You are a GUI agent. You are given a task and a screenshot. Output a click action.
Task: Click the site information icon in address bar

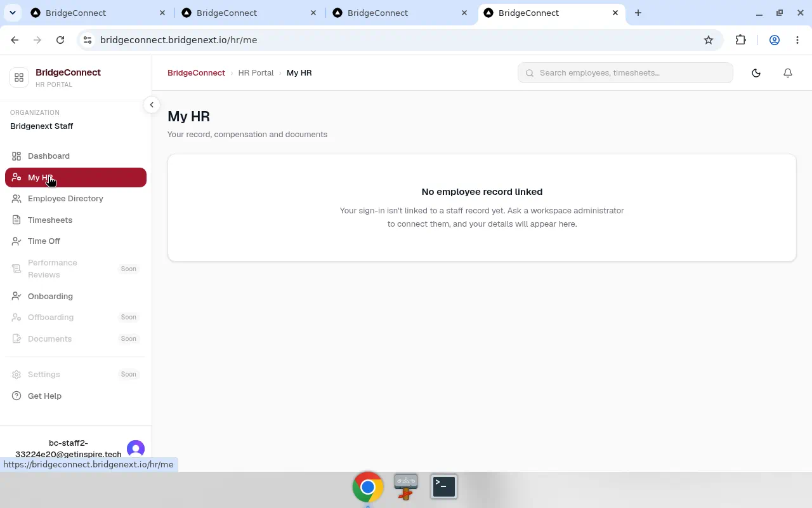(x=88, y=40)
